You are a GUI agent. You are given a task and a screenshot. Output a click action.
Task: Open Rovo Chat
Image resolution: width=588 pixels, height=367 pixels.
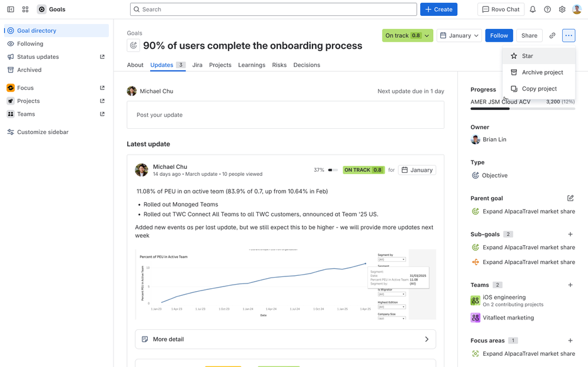click(x=500, y=9)
